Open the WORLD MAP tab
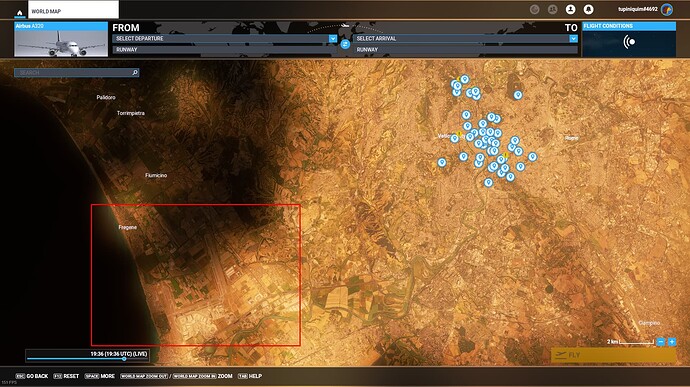The image size is (690, 387). pyautogui.click(x=73, y=10)
